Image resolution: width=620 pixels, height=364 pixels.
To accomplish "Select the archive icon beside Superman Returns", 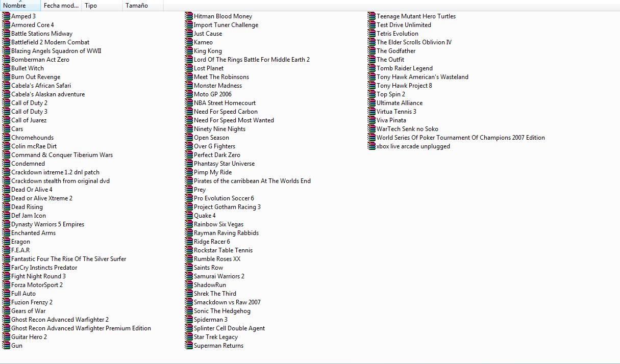I will coord(189,346).
